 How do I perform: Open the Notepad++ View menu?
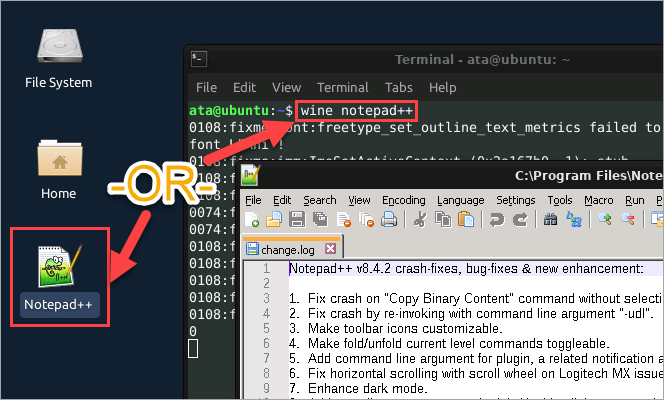click(x=359, y=200)
